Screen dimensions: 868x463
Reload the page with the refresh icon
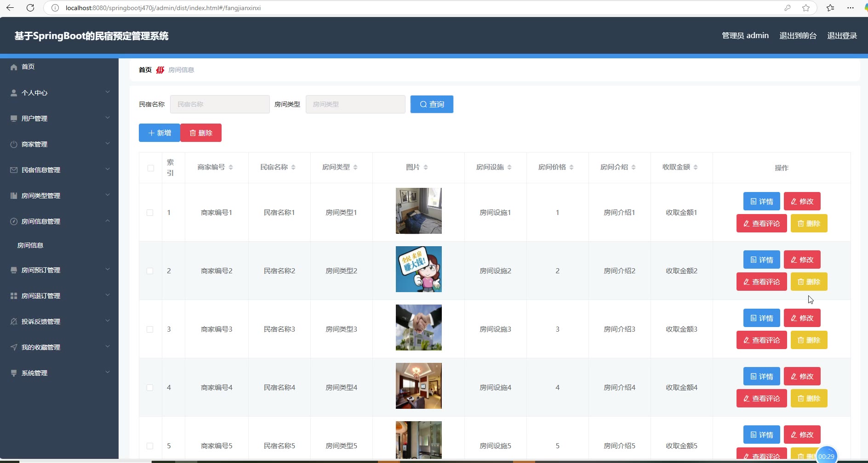30,8
